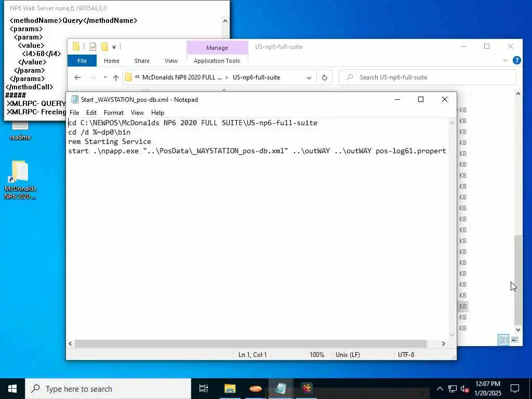Viewport: 532px width, 399px height.
Task: Click quick access New Folder icon
Action: pyautogui.click(x=104, y=46)
